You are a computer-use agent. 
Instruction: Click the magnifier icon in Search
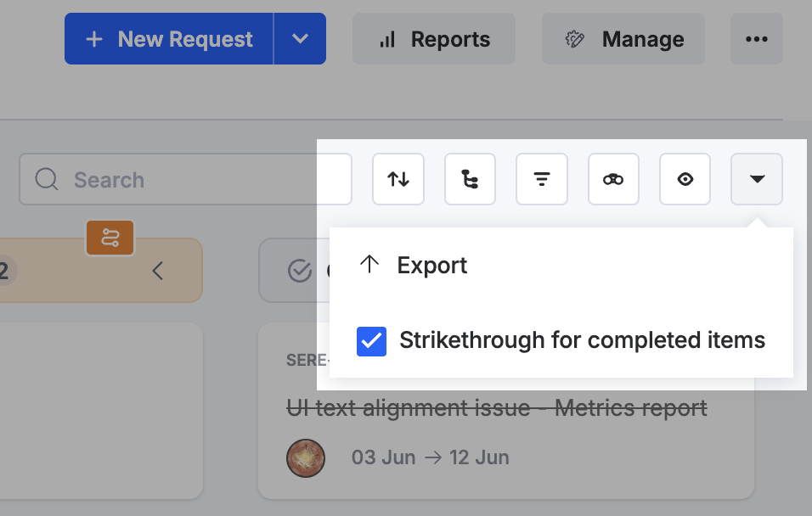(47, 180)
